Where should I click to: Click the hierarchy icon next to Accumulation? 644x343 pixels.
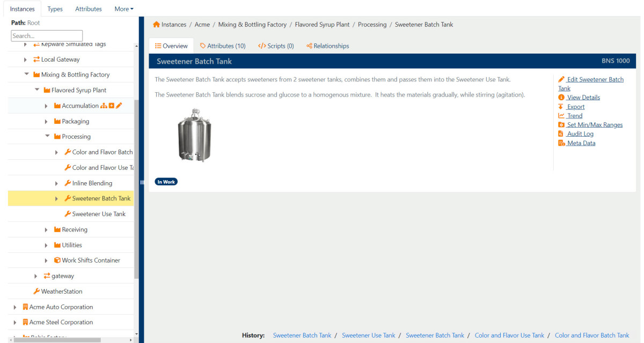[104, 106]
